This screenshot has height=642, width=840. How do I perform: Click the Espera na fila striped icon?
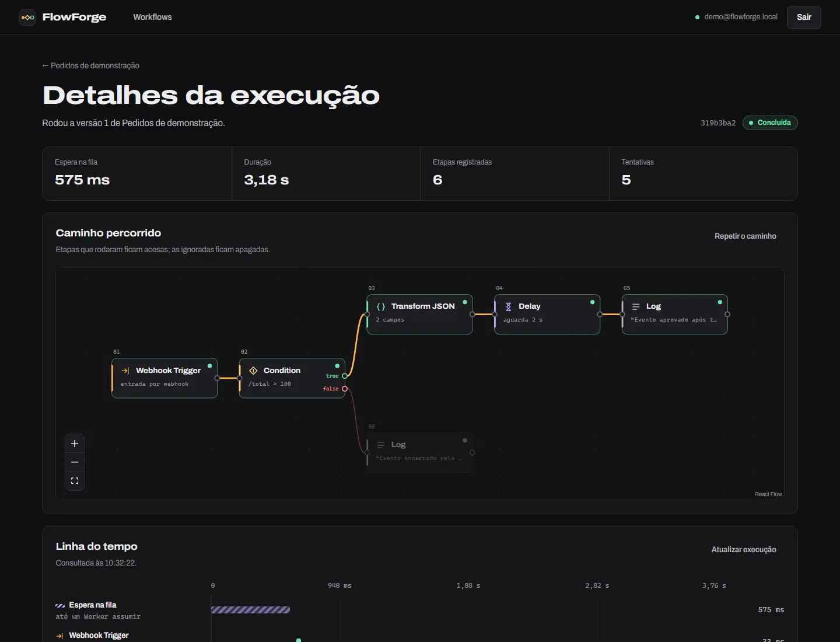pos(60,605)
